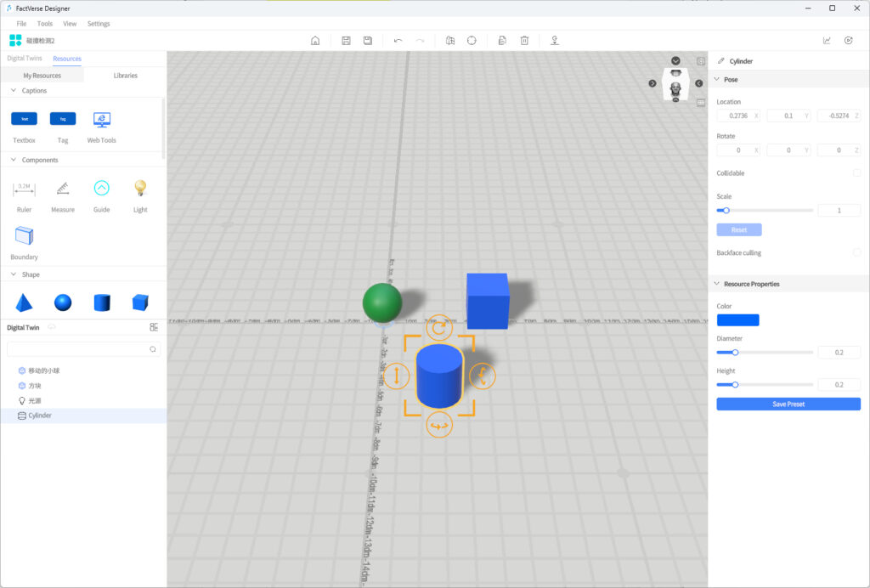Click the building/map icon in the toolbar
The height and width of the screenshot is (588, 870).
[450, 41]
